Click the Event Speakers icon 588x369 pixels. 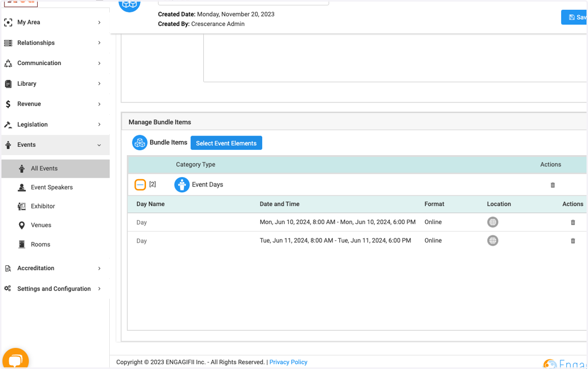(x=22, y=187)
